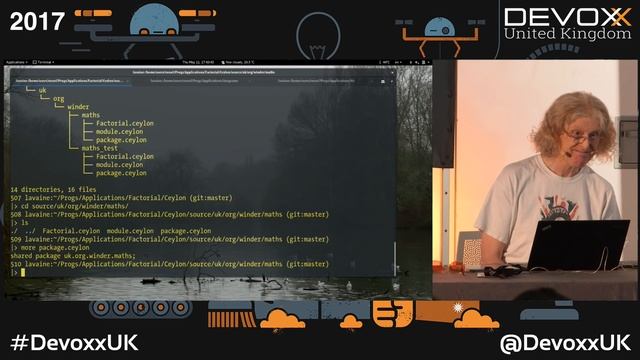Viewport: 640px width, 360px height.
Task: Click the 'org' directory in the tree output
Action: (x=58, y=99)
